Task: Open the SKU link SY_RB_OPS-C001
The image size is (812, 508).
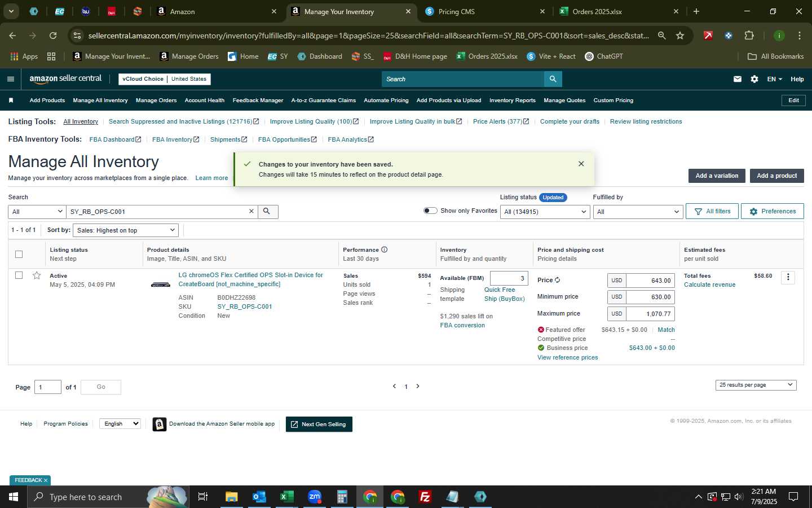Action: click(245, 306)
